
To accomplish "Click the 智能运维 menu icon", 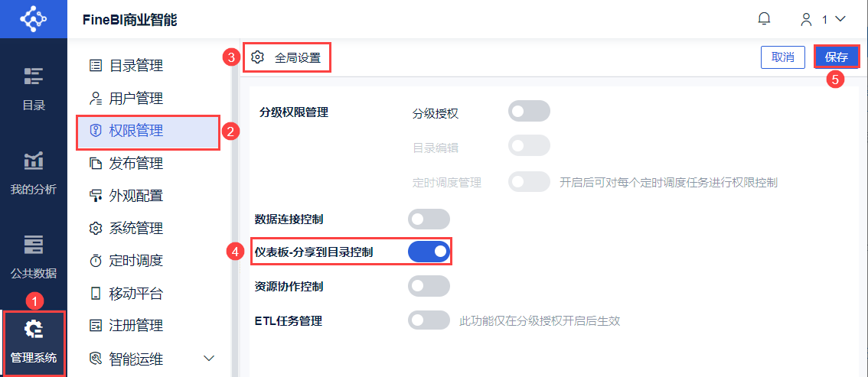I will pyautogui.click(x=96, y=358).
